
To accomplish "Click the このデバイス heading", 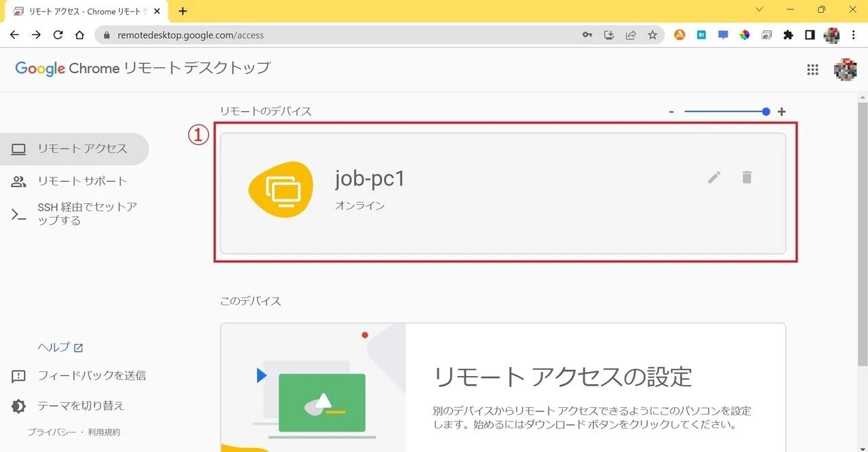I will [250, 301].
